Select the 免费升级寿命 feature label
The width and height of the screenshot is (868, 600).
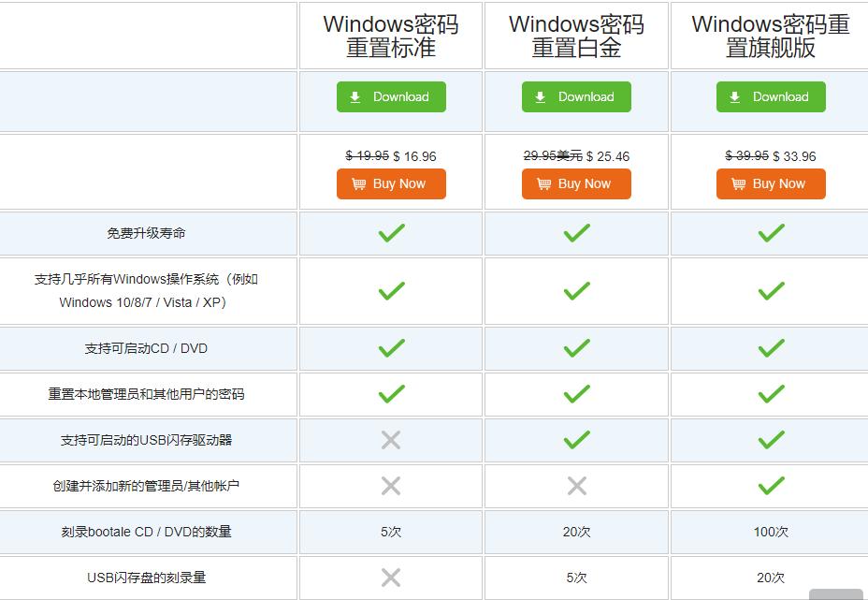(x=146, y=233)
